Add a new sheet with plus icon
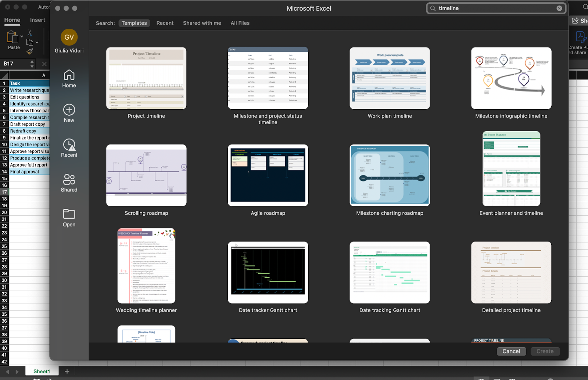Viewport: 588px width, 380px height. [67, 372]
